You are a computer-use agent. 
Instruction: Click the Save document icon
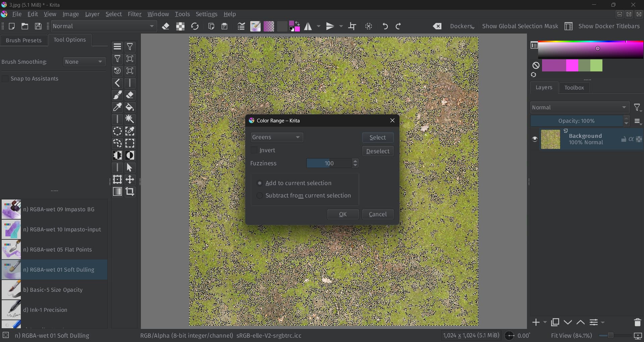pos(38,26)
